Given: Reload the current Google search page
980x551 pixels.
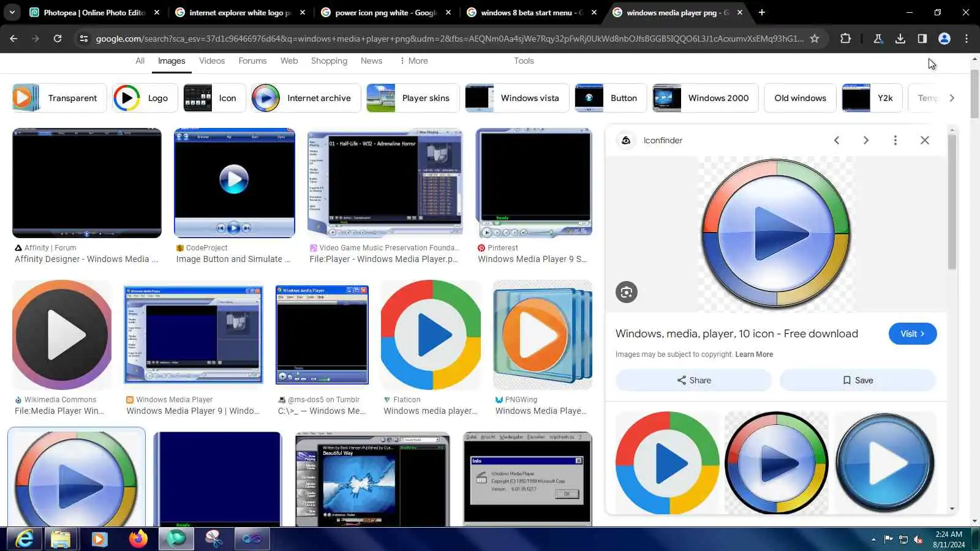Looking at the screenshot, I should tap(58, 39).
